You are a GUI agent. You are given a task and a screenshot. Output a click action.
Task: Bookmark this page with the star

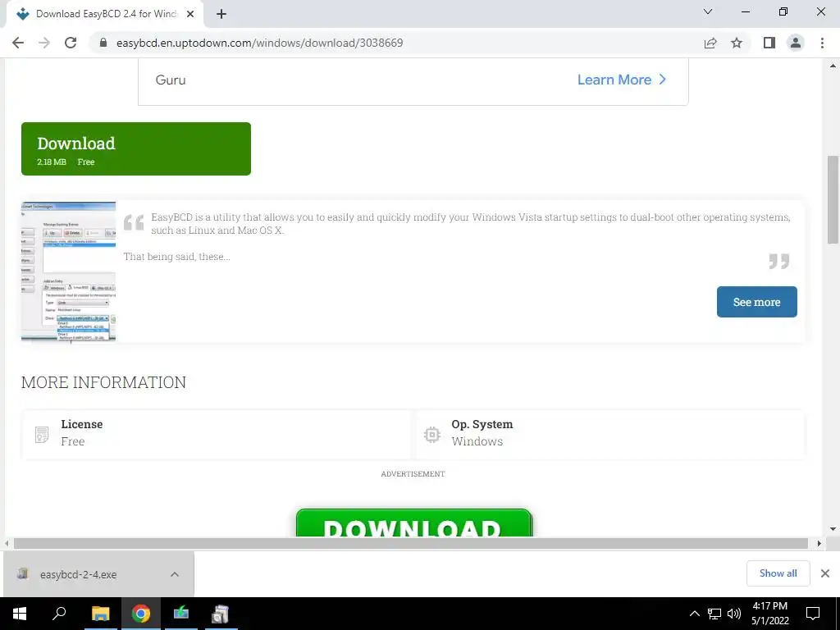click(x=737, y=43)
